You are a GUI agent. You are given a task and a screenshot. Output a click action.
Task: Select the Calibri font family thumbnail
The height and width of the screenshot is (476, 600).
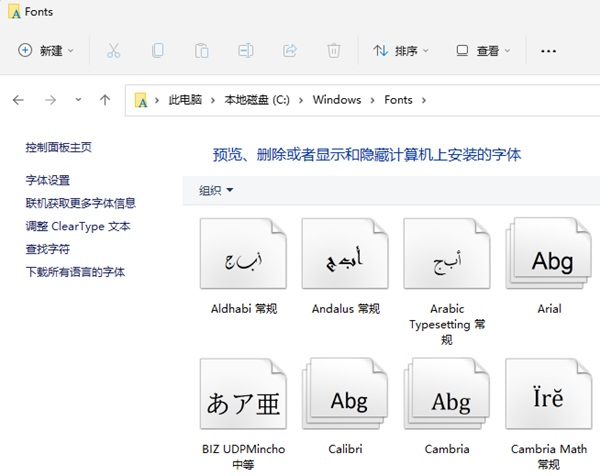point(345,394)
